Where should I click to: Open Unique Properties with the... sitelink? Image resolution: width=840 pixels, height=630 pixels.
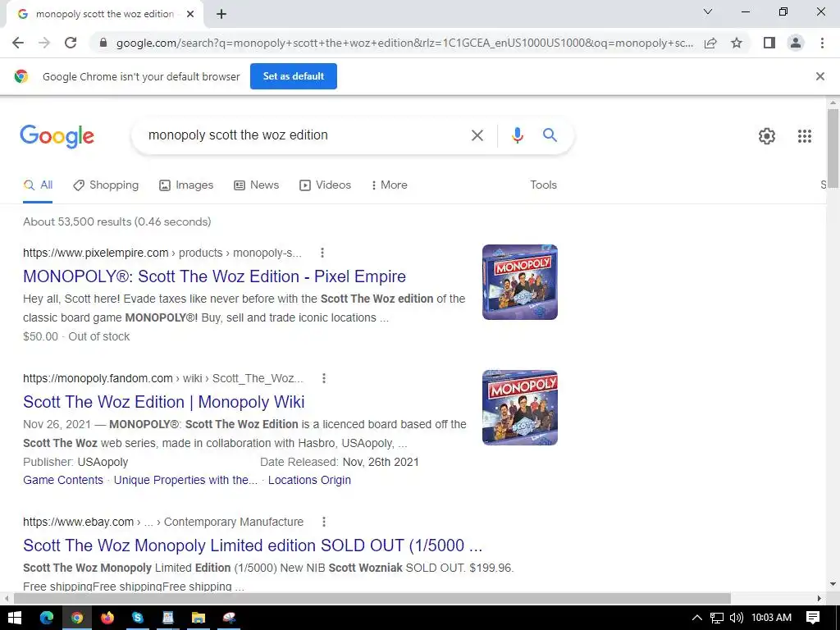click(x=185, y=480)
